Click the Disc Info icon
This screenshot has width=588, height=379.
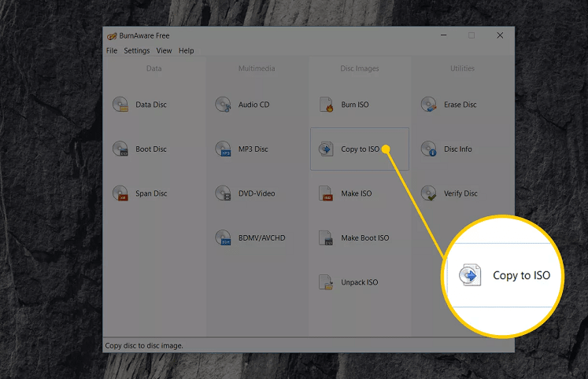click(429, 149)
